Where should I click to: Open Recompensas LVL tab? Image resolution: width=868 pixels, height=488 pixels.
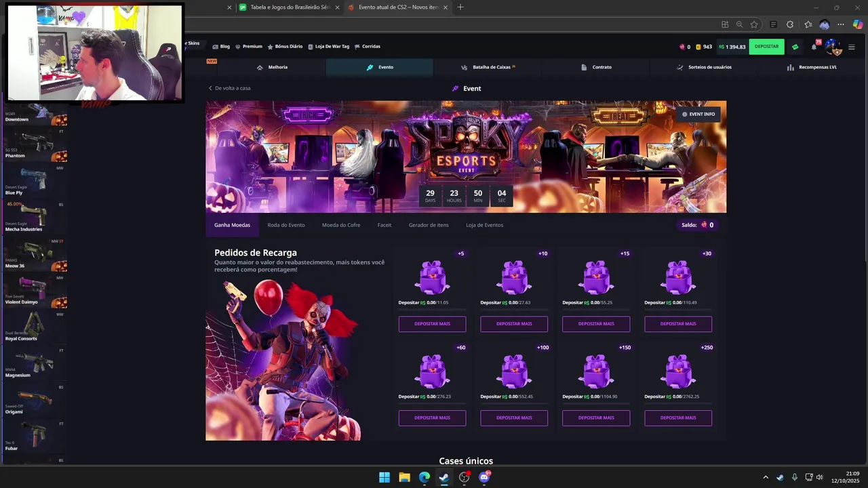coord(812,67)
